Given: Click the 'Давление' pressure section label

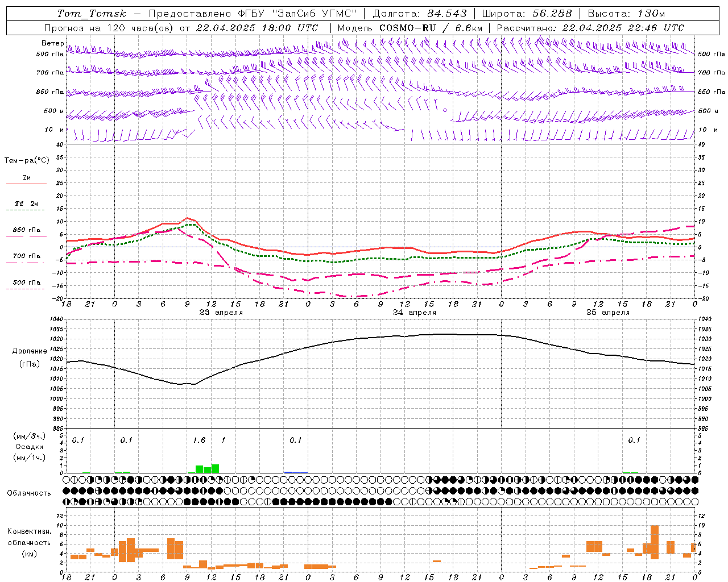Looking at the screenshot, I should point(30,351).
